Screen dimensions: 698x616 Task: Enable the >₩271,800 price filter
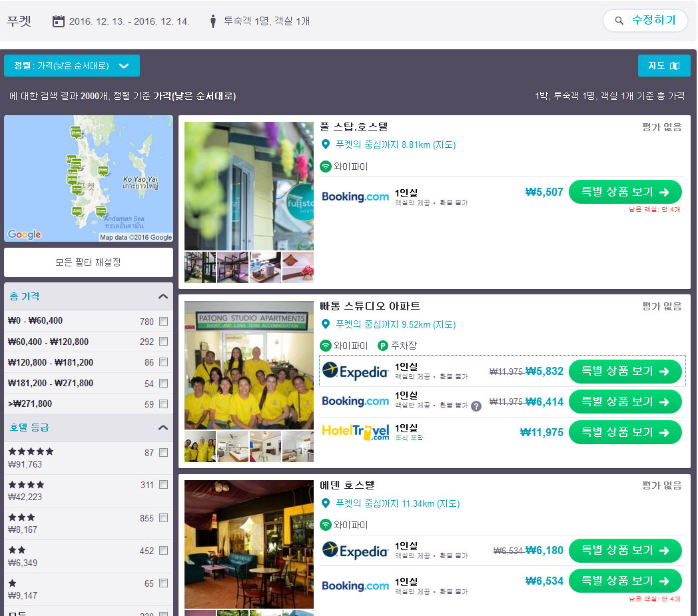[x=163, y=404]
